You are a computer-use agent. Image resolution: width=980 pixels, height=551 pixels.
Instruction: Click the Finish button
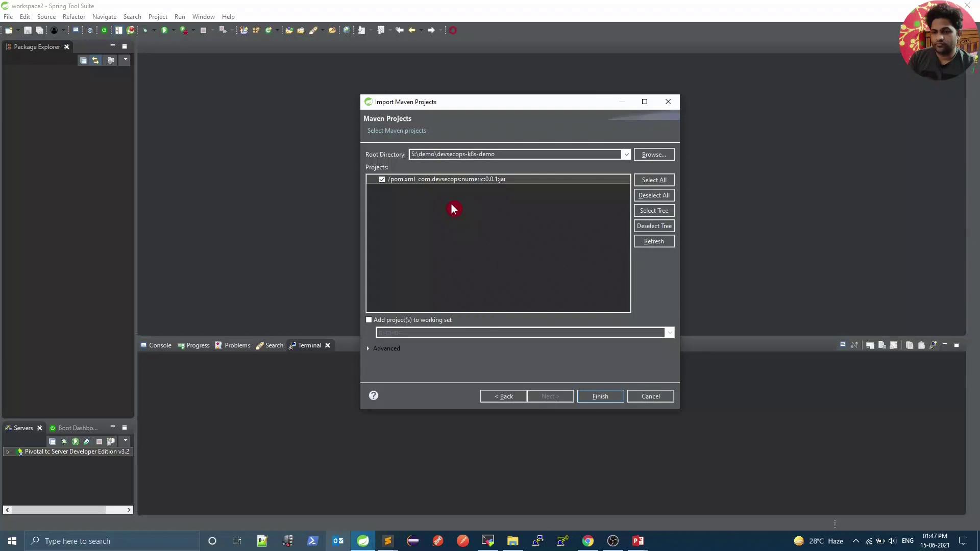(600, 396)
